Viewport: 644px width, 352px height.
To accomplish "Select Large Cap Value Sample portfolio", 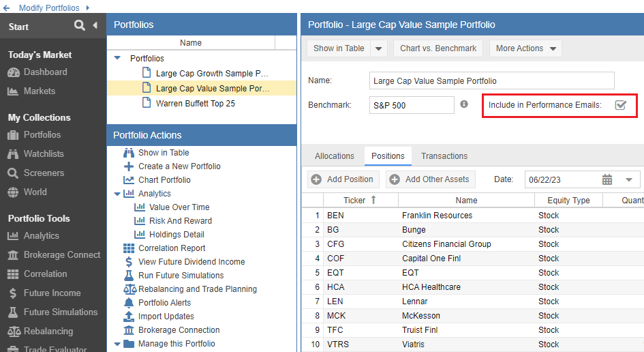I will (202, 89).
